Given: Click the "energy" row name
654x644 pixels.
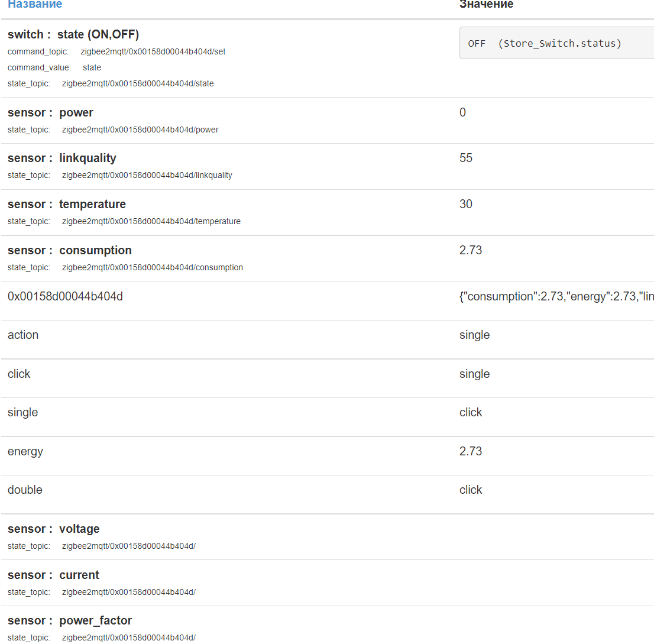Looking at the screenshot, I should point(25,451).
